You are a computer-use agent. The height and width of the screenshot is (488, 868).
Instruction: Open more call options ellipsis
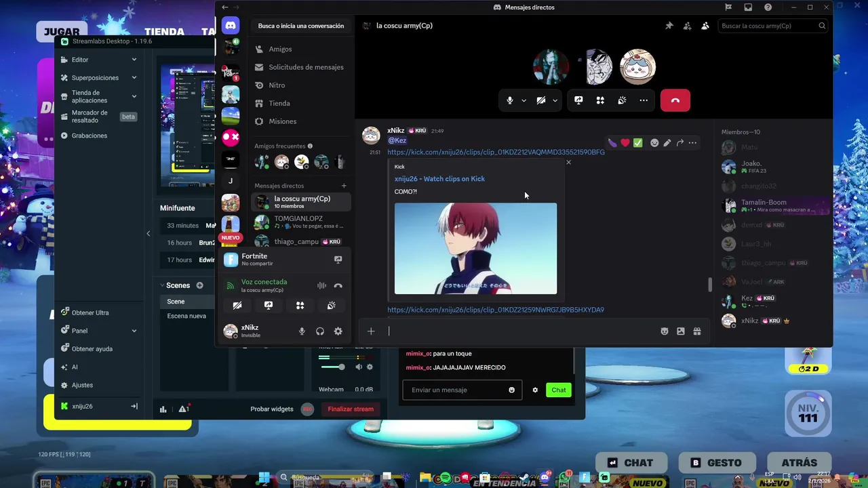644,100
